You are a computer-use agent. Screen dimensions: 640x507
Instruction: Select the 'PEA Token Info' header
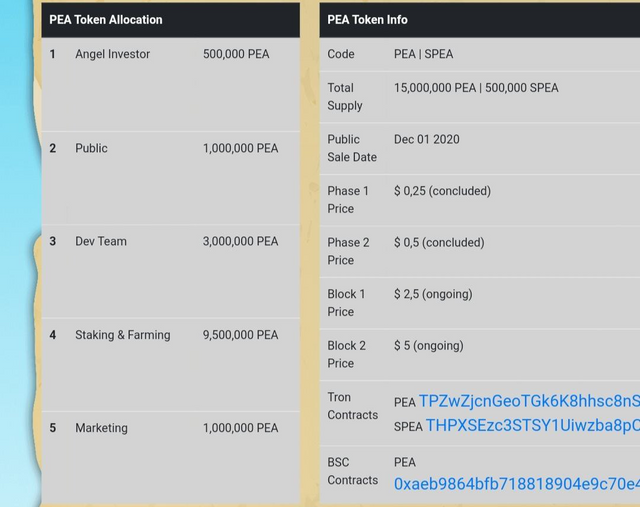(367, 20)
